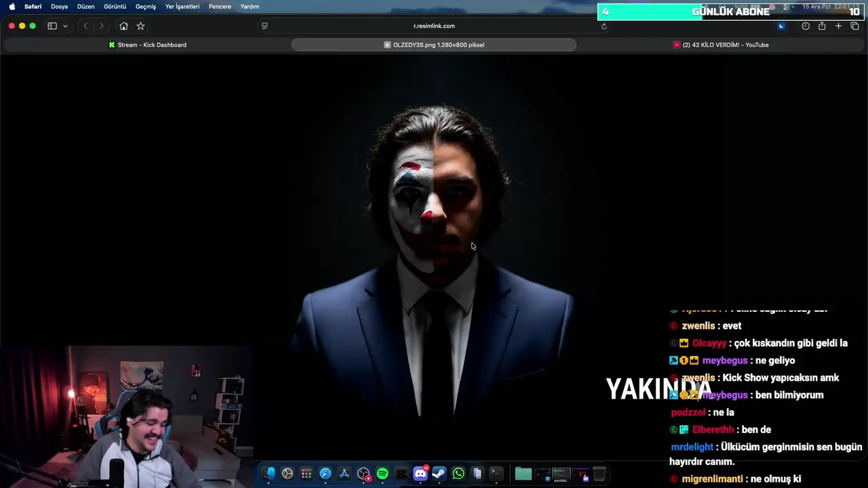Click meybegus message 'ne geliyo'

click(x=732, y=361)
